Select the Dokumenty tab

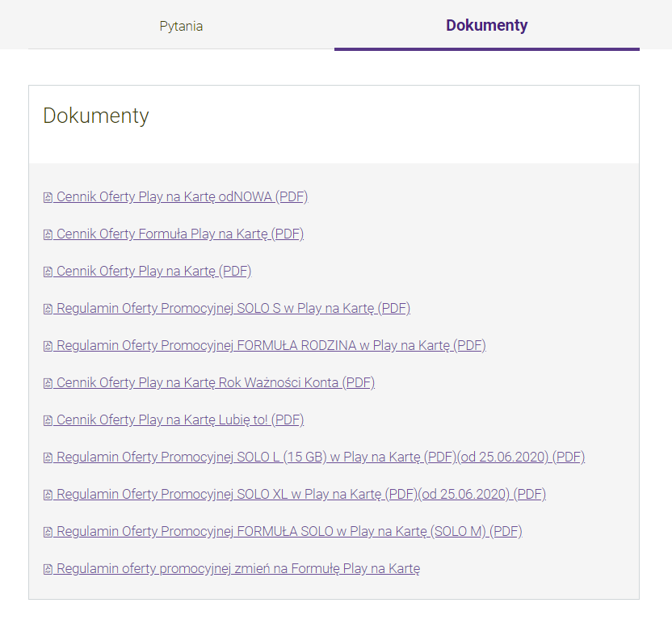click(486, 26)
